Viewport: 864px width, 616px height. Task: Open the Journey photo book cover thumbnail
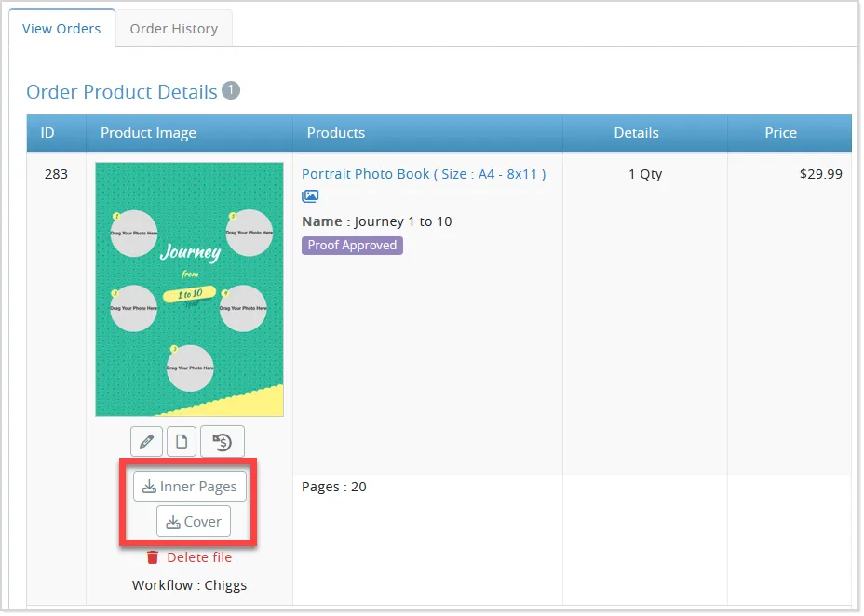(x=190, y=290)
